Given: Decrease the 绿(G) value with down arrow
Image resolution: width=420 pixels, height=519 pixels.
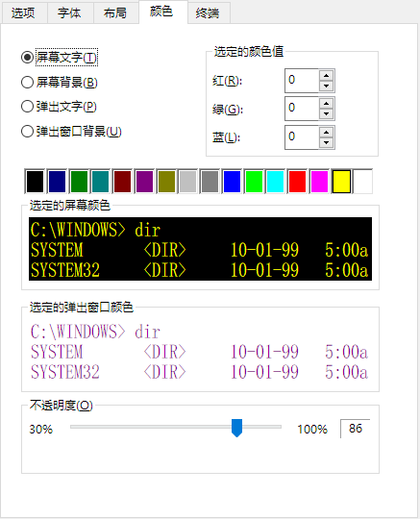Looking at the screenshot, I should pyautogui.click(x=327, y=113).
